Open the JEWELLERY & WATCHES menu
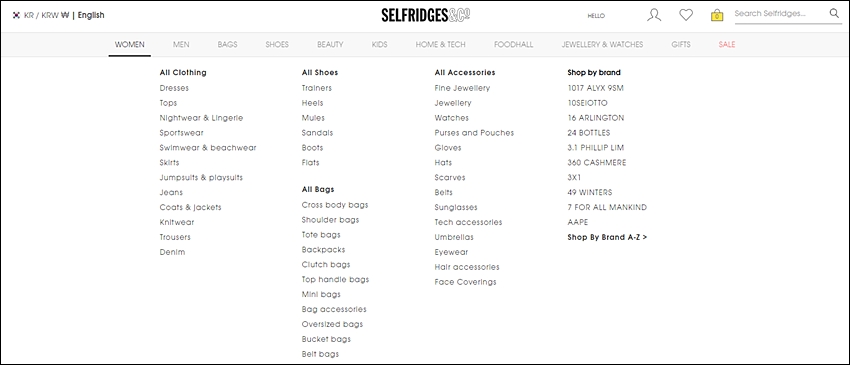 [x=602, y=44]
